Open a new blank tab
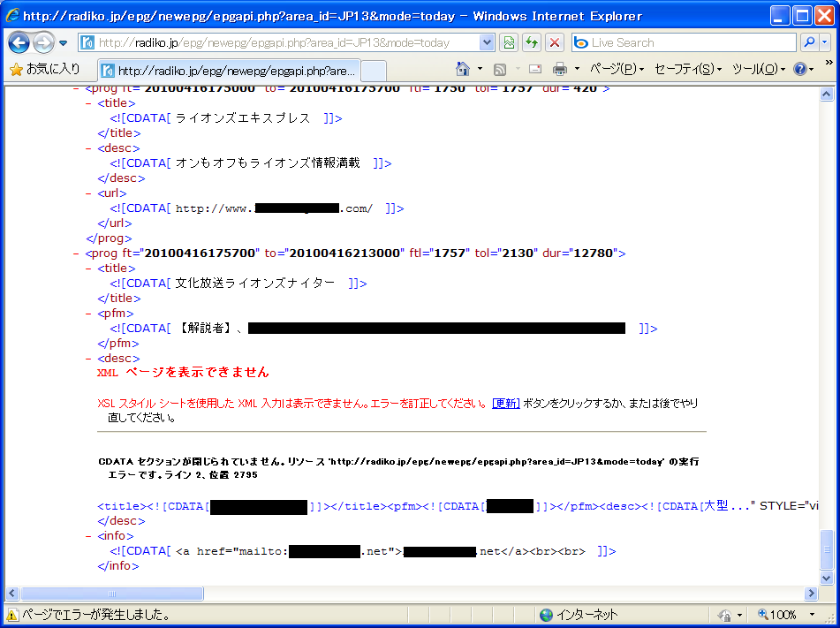Viewport: 840px width, 628px height. [x=374, y=71]
